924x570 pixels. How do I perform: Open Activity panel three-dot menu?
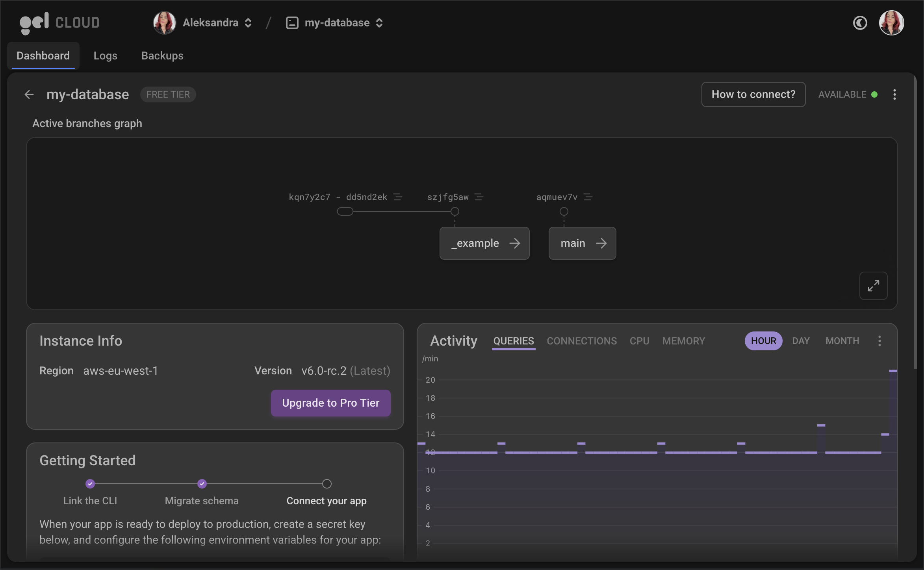pyautogui.click(x=879, y=341)
